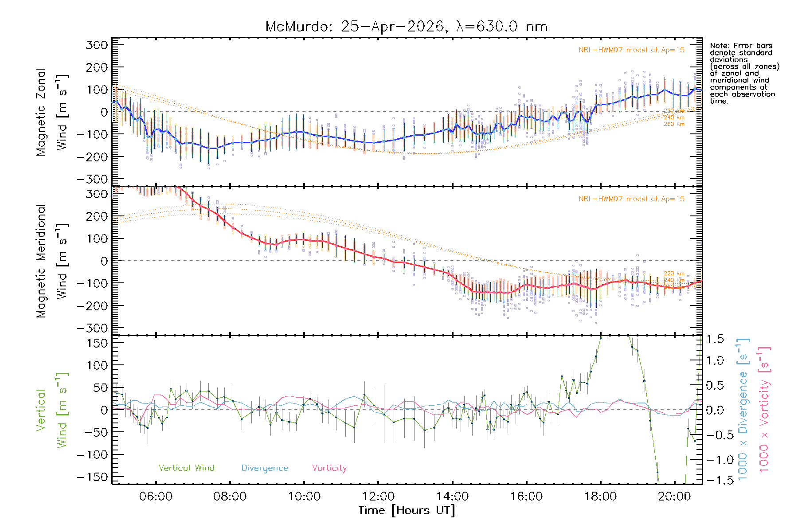Click the plot title McMurdo 25-Apr-2026
The image size is (798, 532).
[407, 27]
